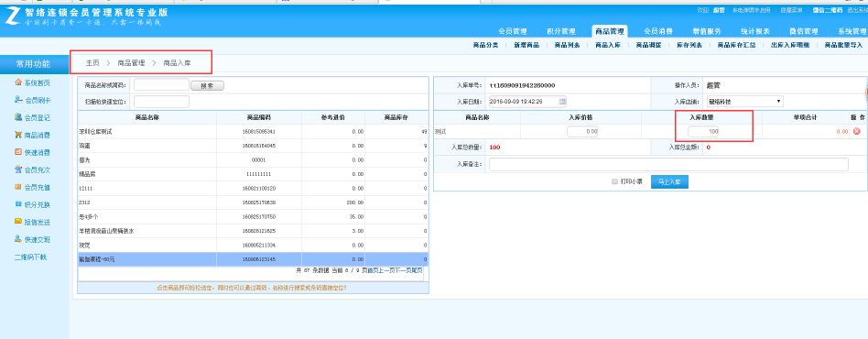Select the highlighted 瑜伽课程 product row
The width and height of the screenshot is (868, 339).
click(x=253, y=259)
